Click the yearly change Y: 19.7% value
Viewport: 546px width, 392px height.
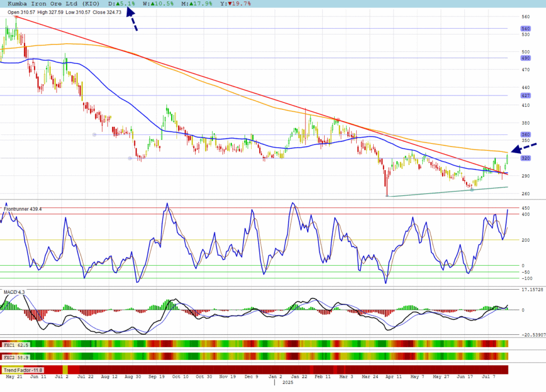point(235,4)
